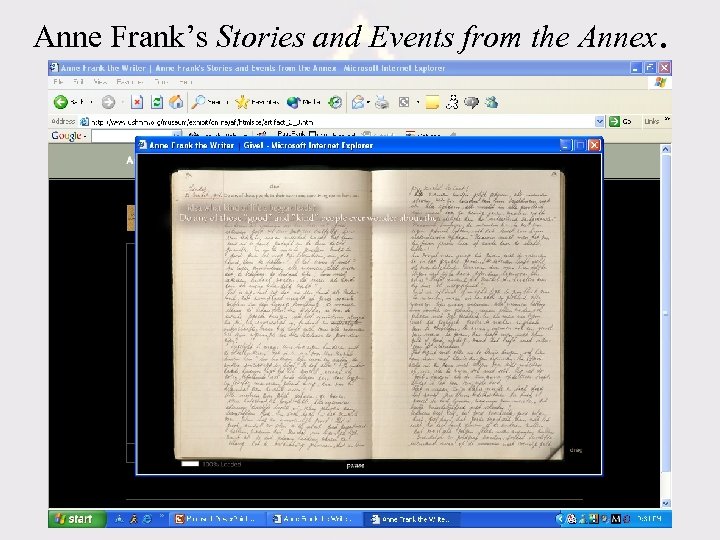The image size is (720, 540).
Task: Go to Home with the house icon
Action: (176, 102)
